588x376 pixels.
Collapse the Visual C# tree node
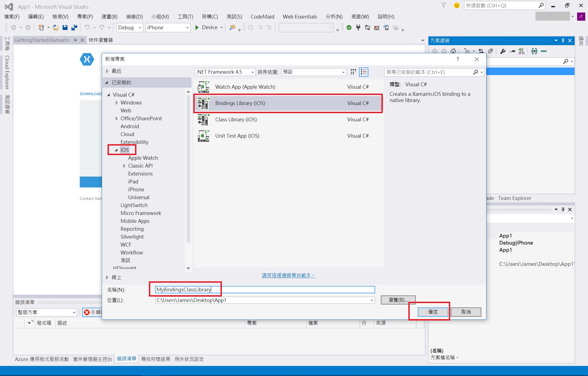point(109,95)
